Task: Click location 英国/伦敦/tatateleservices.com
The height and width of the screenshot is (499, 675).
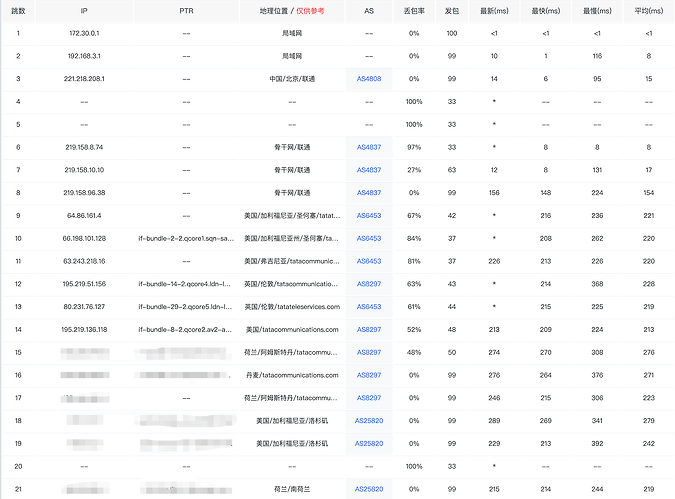Action: click(292, 307)
